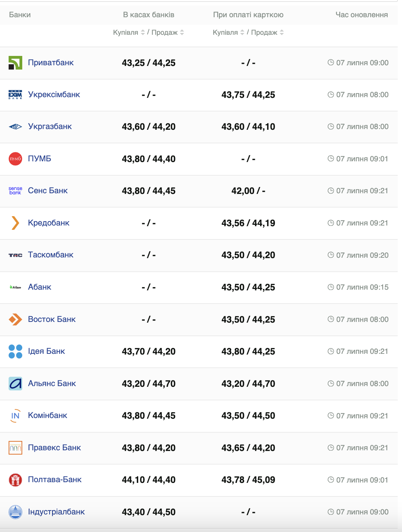Click the Приватбанк logo icon

point(15,63)
